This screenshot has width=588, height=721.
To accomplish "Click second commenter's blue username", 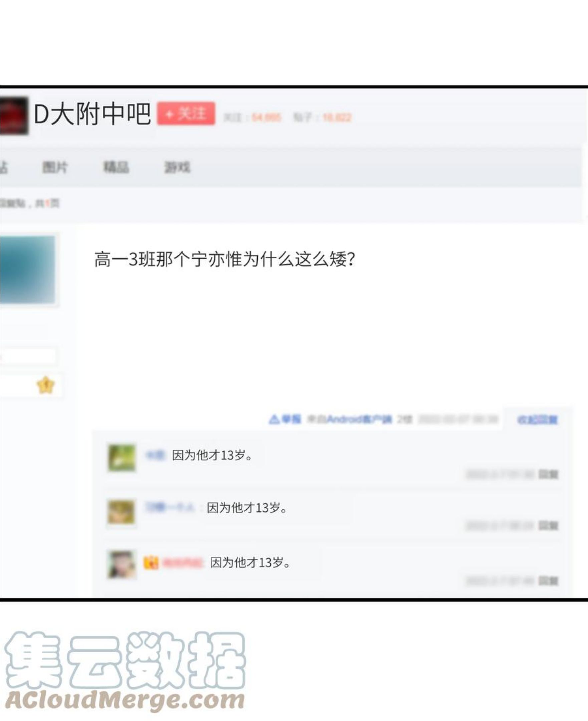I will click(x=170, y=508).
